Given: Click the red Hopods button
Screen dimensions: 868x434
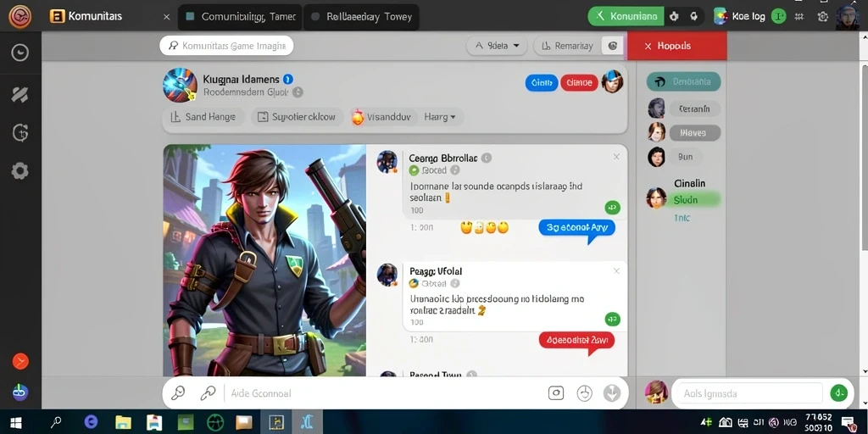Looking at the screenshot, I should point(676,46).
